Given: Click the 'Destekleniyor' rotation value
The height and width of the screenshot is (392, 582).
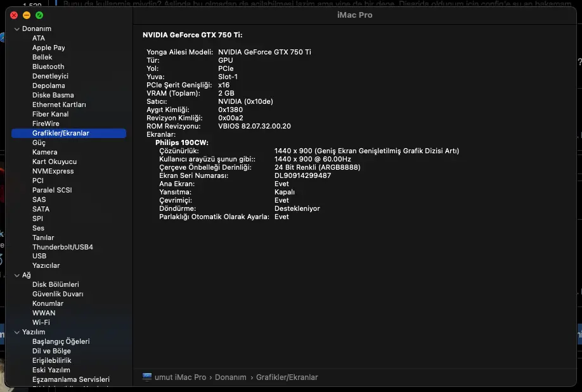Looking at the screenshot, I should (297, 208).
